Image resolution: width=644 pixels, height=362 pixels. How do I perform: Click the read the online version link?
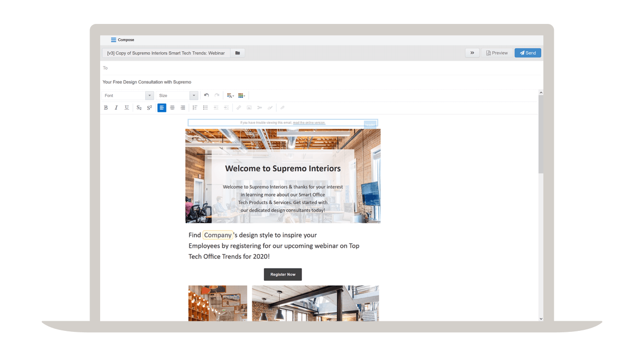coord(310,123)
